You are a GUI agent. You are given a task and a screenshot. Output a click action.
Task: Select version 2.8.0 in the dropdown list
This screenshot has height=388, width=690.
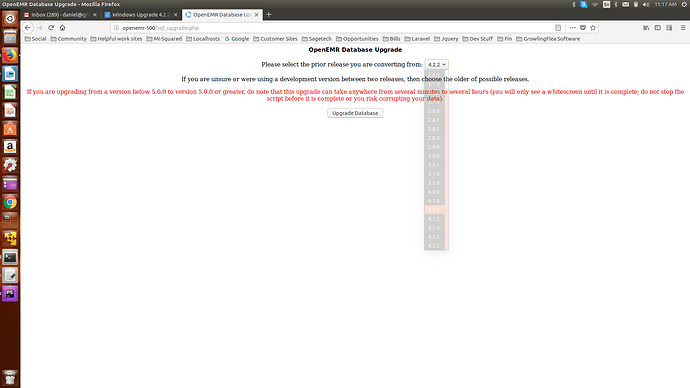[x=434, y=111]
